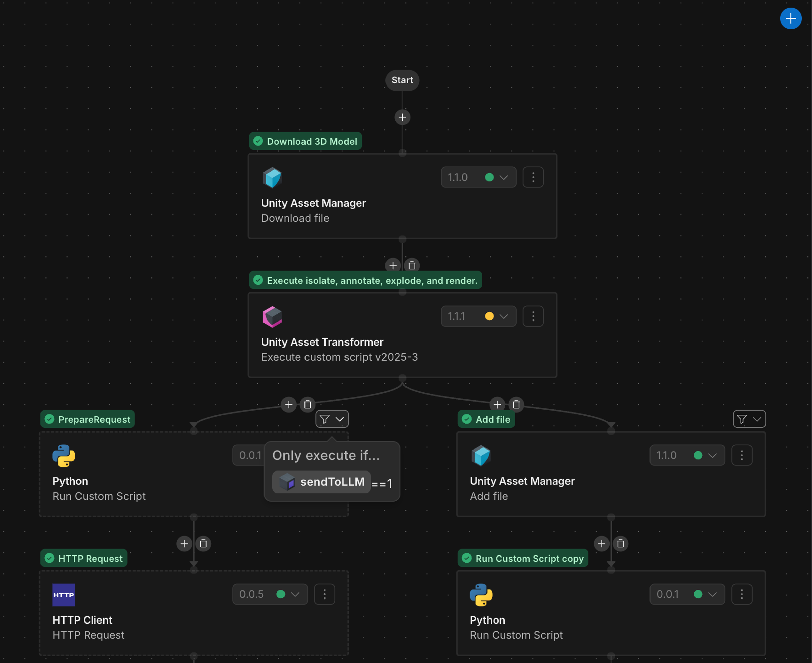Open the Download 3D Model label
This screenshot has width=812, height=663.
(305, 141)
